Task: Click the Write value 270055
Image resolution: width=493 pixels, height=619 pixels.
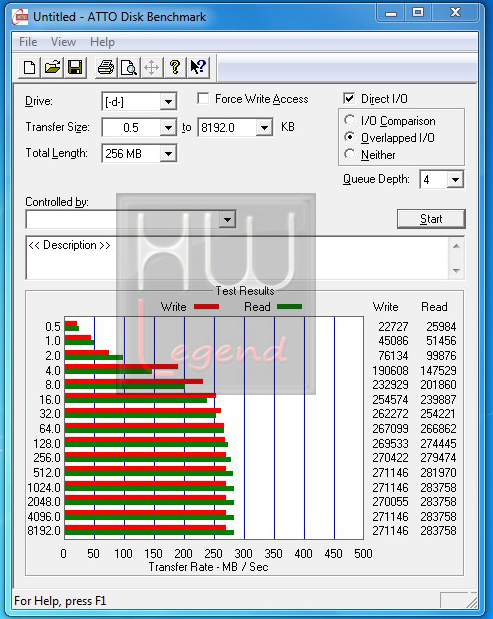Action: (390, 501)
